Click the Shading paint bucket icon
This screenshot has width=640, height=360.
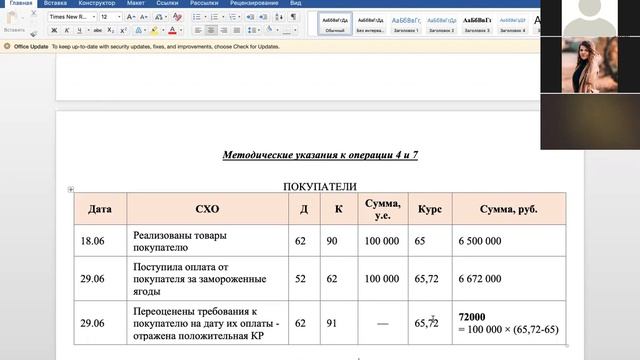[x=269, y=29]
